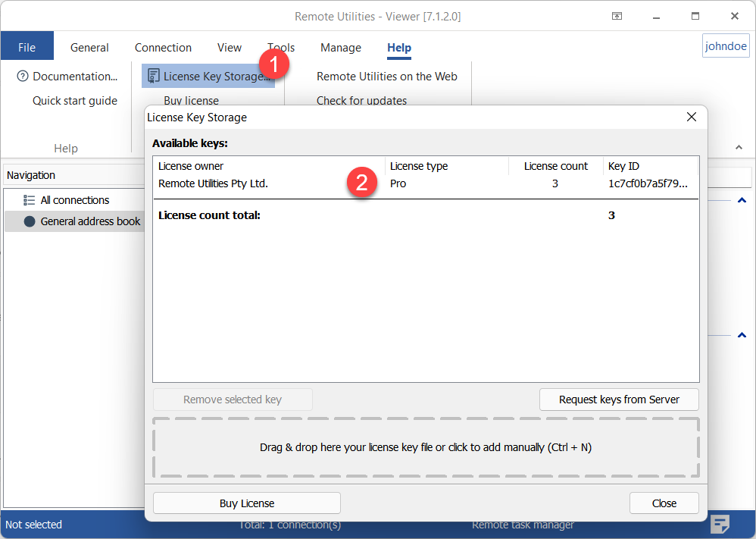Open the File menu
This screenshot has width=756, height=539.
(x=27, y=47)
